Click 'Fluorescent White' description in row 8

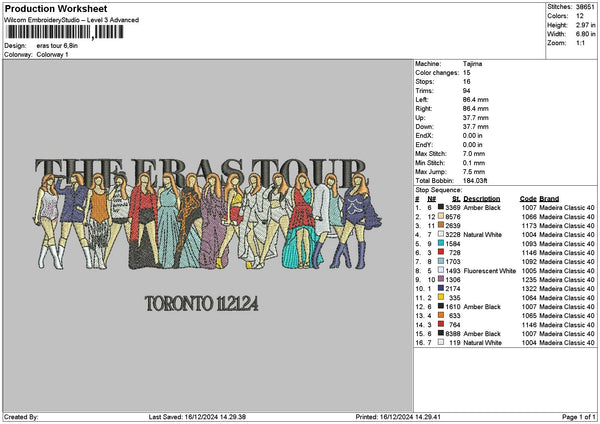[490, 271]
